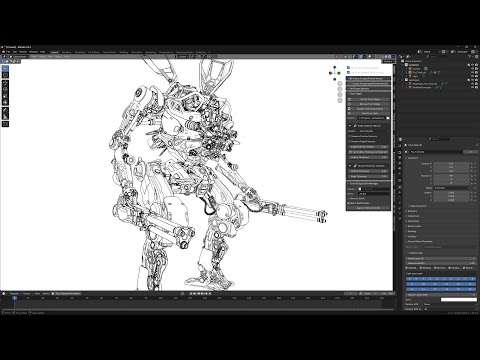
Task: Open Render menu
Action: click(23, 52)
